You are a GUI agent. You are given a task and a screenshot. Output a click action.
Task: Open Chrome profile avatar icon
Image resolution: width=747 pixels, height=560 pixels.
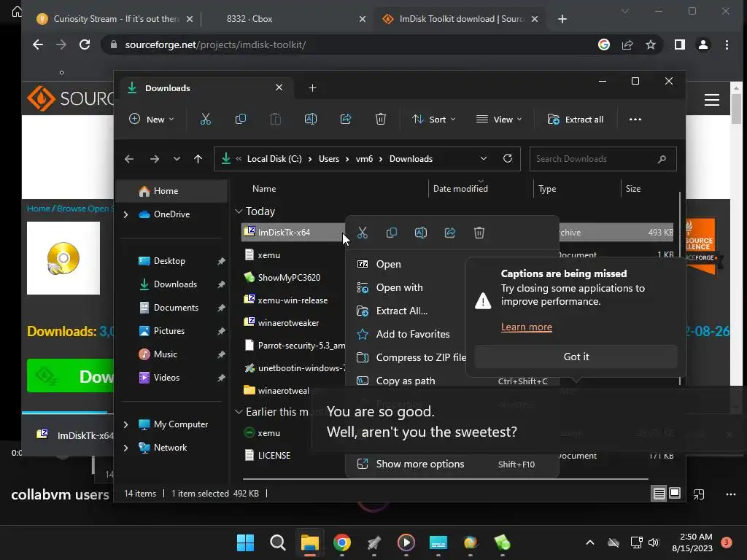click(x=703, y=44)
